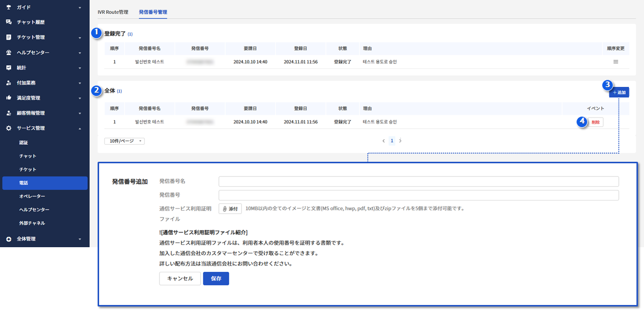
Task: Click 2024.10.10 14:40 in the 登録完了 table
Action: [251, 62]
